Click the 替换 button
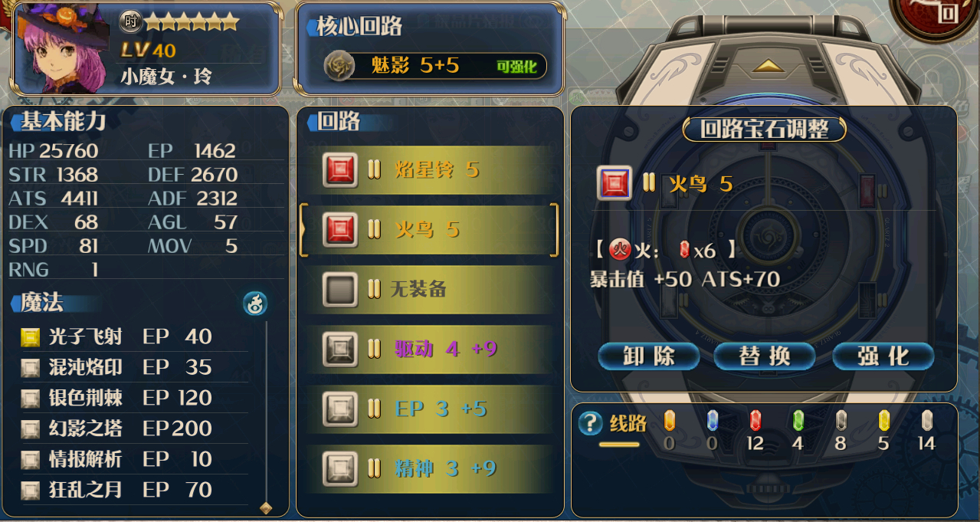This screenshot has width=980, height=522. [x=765, y=356]
